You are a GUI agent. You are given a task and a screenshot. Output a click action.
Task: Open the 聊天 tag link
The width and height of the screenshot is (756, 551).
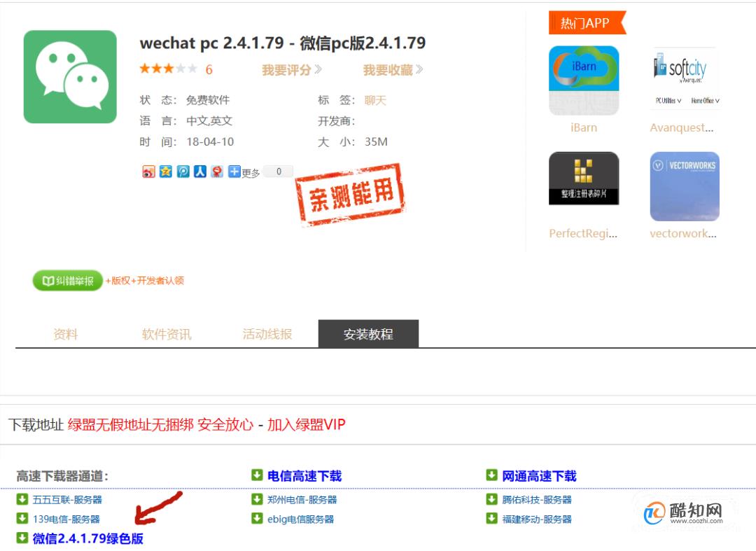point(375,100)
